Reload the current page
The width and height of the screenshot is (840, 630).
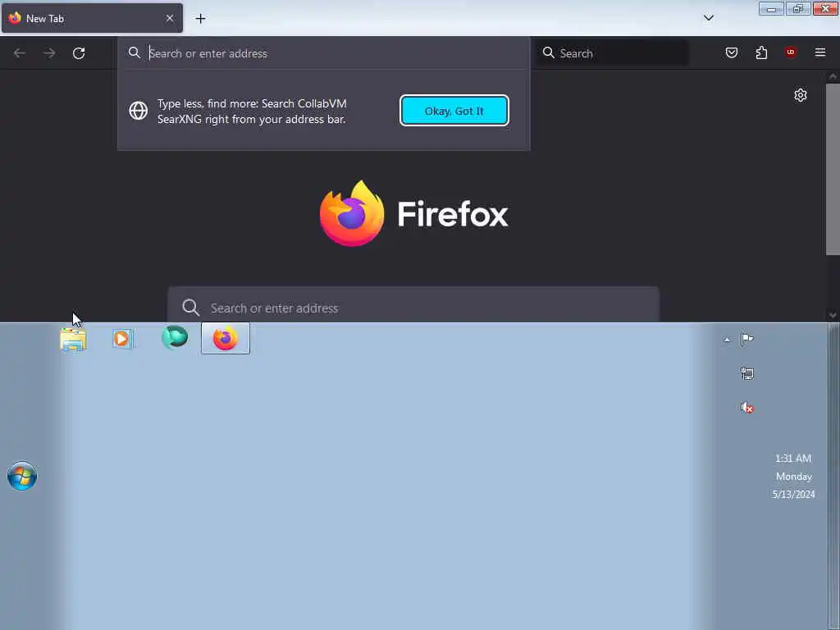pyautogui.click(x=79, y=53)
